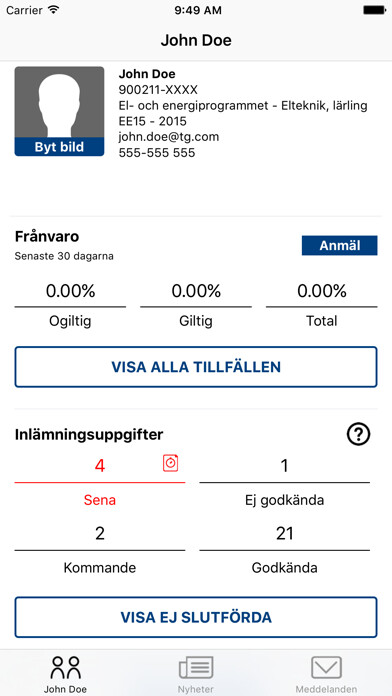Tap the Ogiltig absence percentage

pyautogui.click(x=71, y=291)
